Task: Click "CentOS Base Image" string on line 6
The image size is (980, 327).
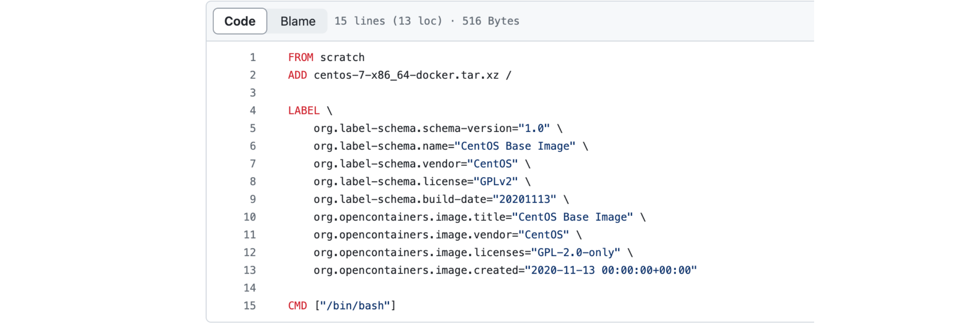Action: click(515, 146)
